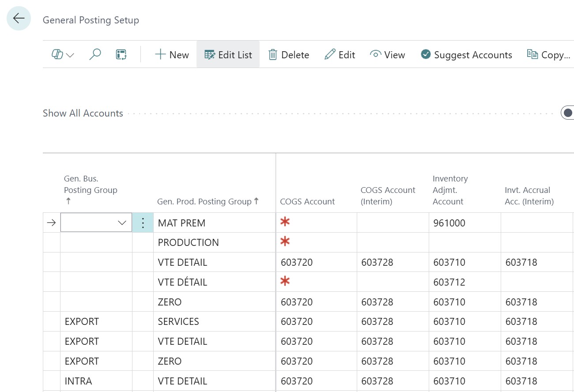Open the row options three-dot menu

[x=143, y=223]
